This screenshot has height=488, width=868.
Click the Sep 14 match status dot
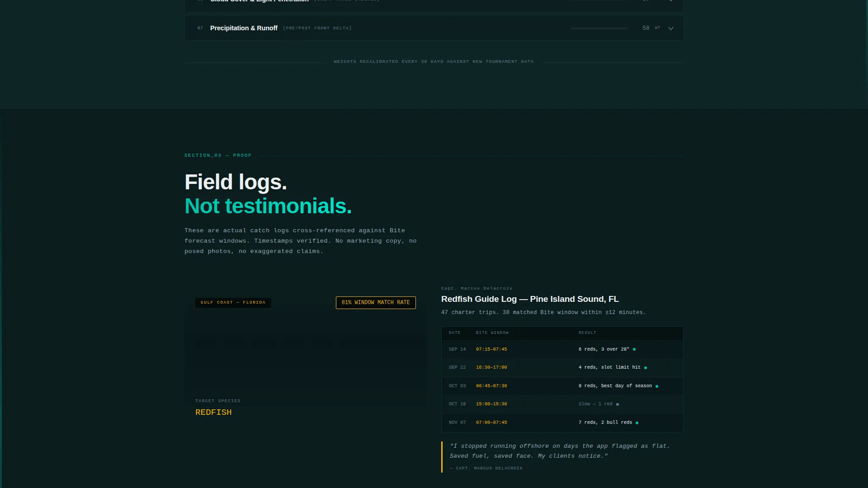(x=634, y=349)
